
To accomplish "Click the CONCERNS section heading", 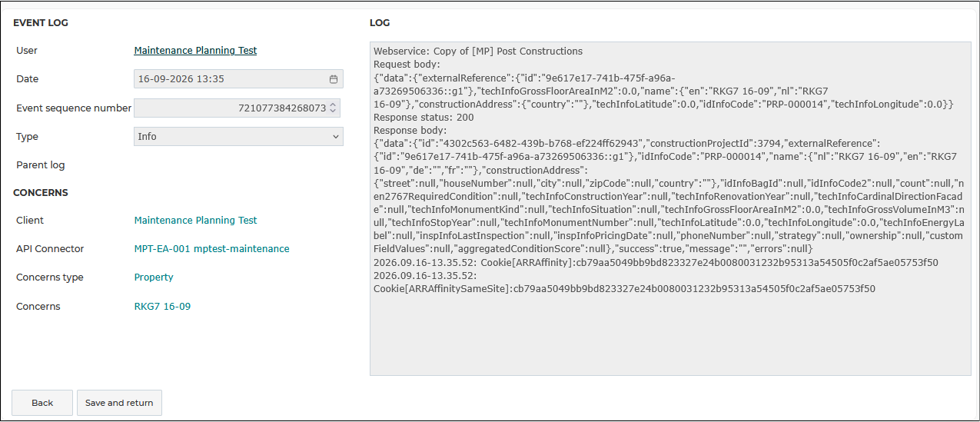I will (41, 193).
